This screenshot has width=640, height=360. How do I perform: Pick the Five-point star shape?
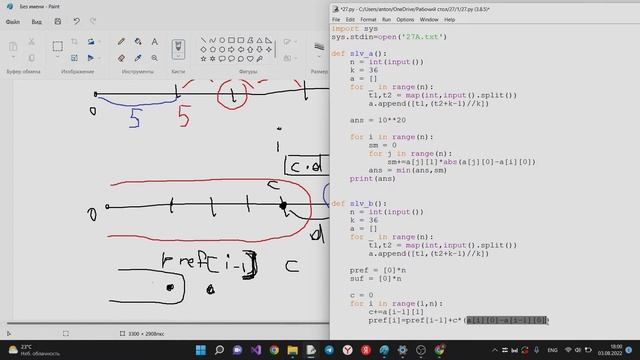[203, 59]
